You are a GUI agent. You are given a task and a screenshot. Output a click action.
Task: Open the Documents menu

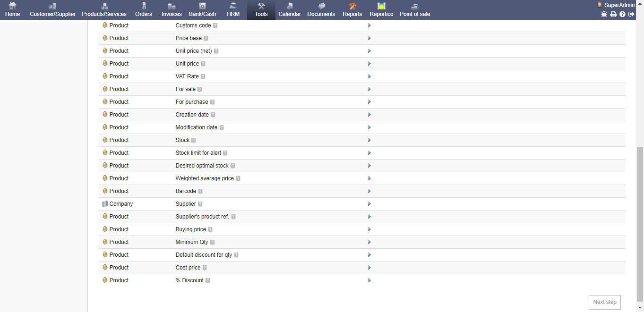coord(321,10)
